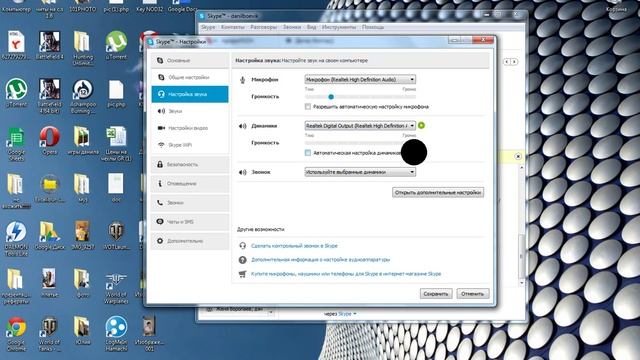Open the 'Цены на чехлы GR (1)' spreadsheet

(116, 144)
